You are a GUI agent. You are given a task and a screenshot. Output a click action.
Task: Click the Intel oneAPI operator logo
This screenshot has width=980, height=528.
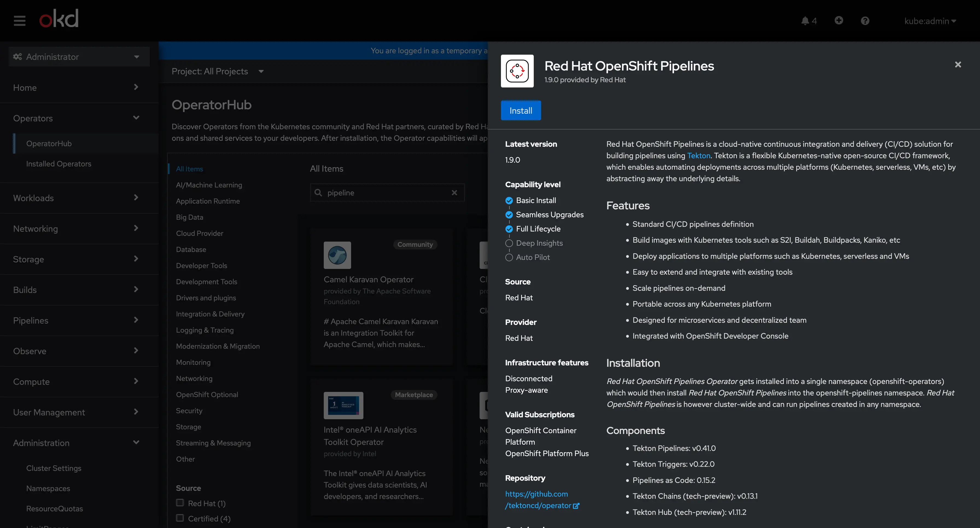pos(343,405)
